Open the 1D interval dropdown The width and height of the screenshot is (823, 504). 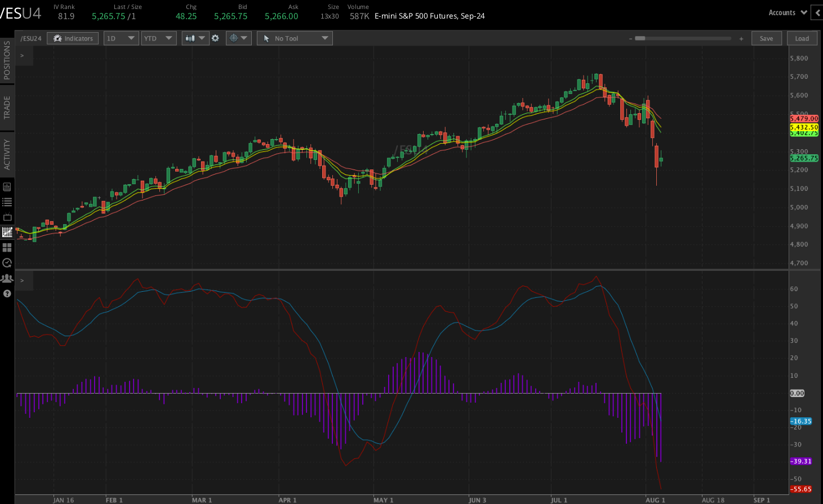point(121,38)
